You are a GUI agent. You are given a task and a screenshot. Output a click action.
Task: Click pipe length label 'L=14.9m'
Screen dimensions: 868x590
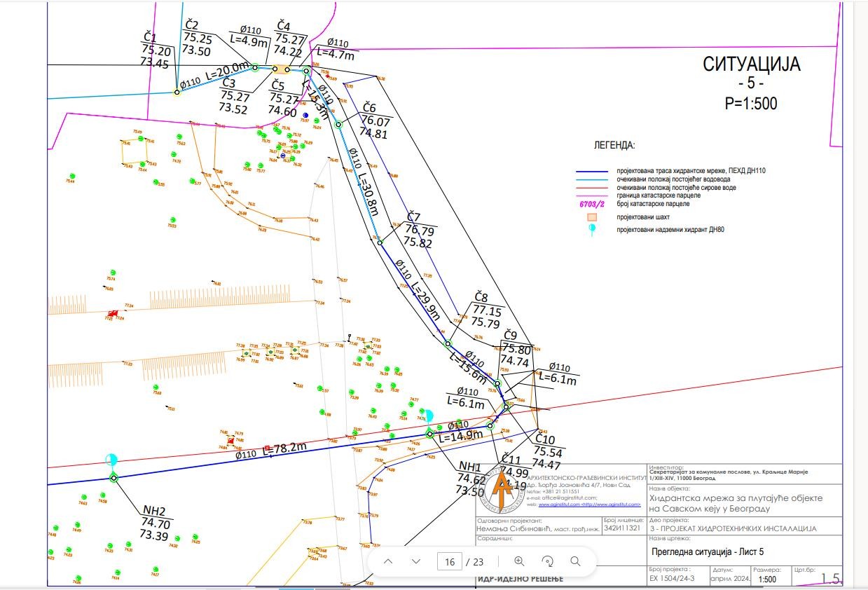pos(460,435)
